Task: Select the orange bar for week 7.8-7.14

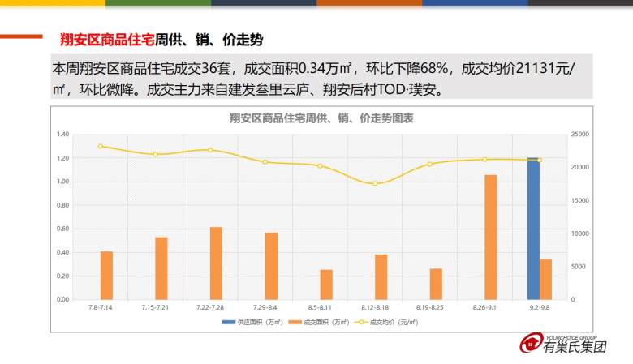Action: pyautogui.click(x=106, y=276)
